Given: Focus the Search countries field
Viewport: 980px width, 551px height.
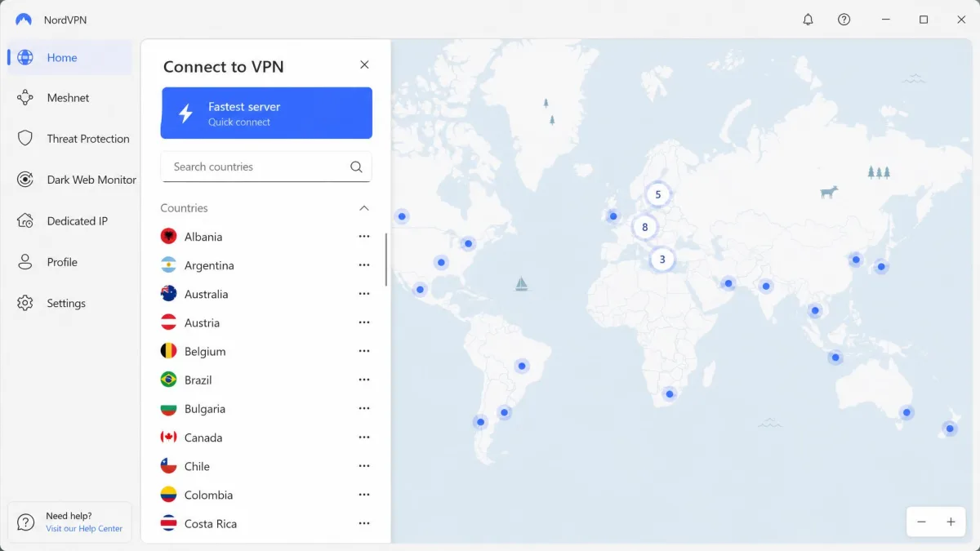Looking at the screenshot, I should (266, 167).
